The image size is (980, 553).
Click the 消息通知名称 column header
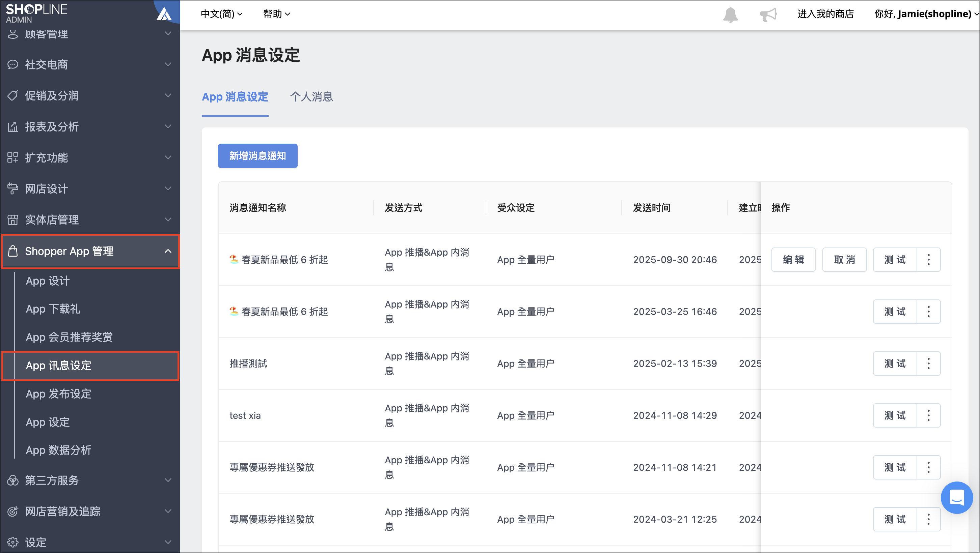coord(257,208)
